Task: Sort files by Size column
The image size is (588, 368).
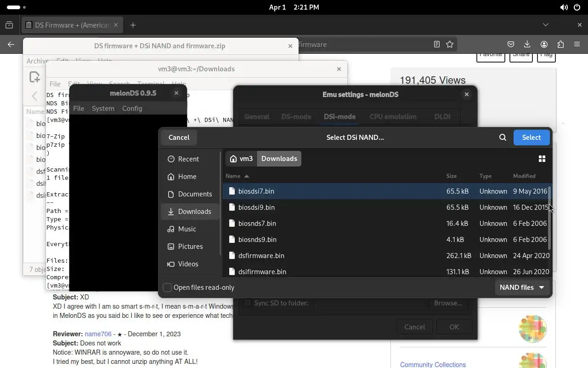Action: click(x=452, y=176)
